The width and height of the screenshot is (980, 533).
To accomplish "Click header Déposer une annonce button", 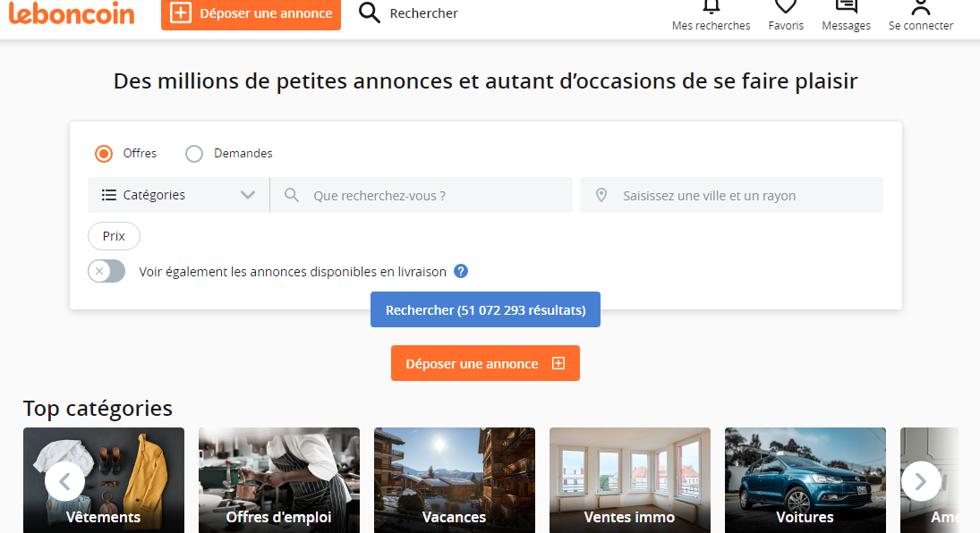I will 251,13.
